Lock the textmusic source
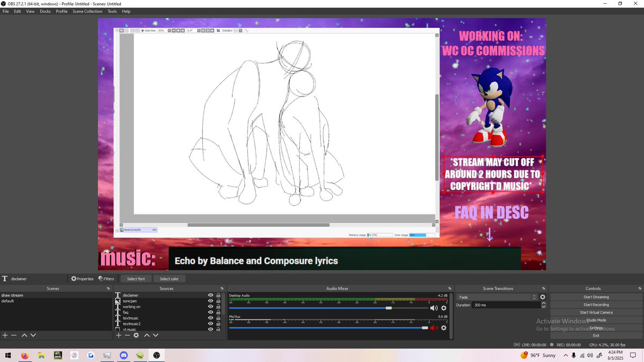The image size is (644, 362). click(x=218, y=318)
